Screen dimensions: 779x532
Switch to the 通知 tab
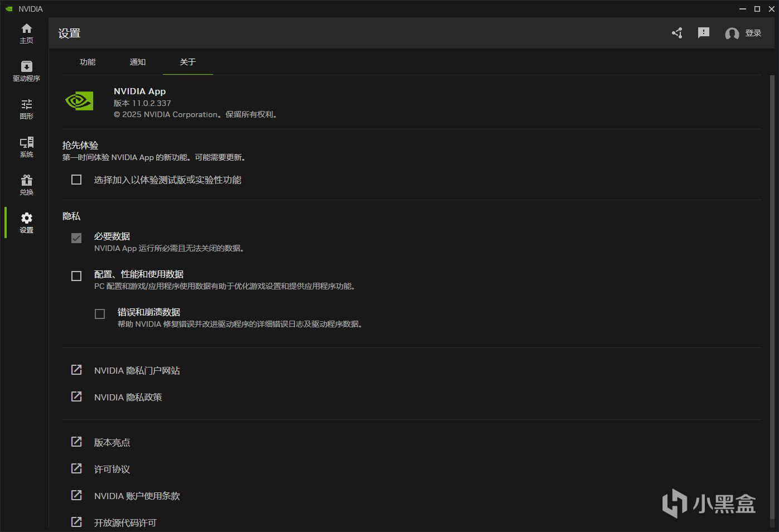point(138,62)
